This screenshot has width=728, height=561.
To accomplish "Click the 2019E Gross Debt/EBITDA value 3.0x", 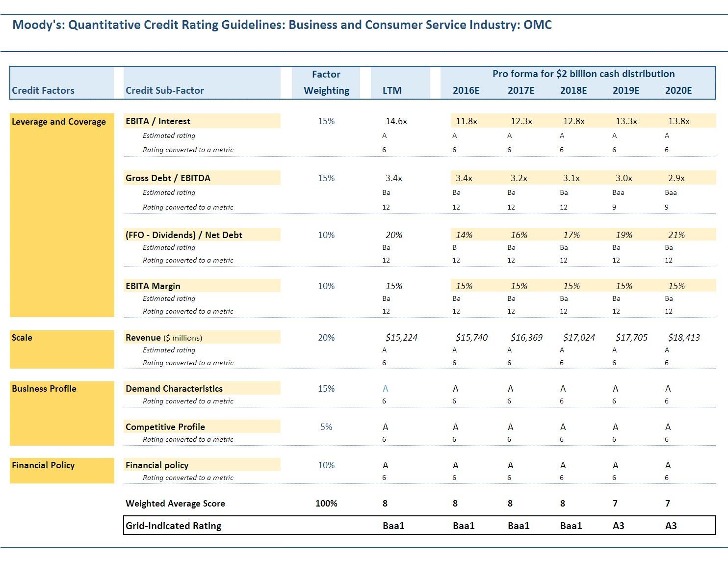I will pyautogui.click(x=624, y=178).
